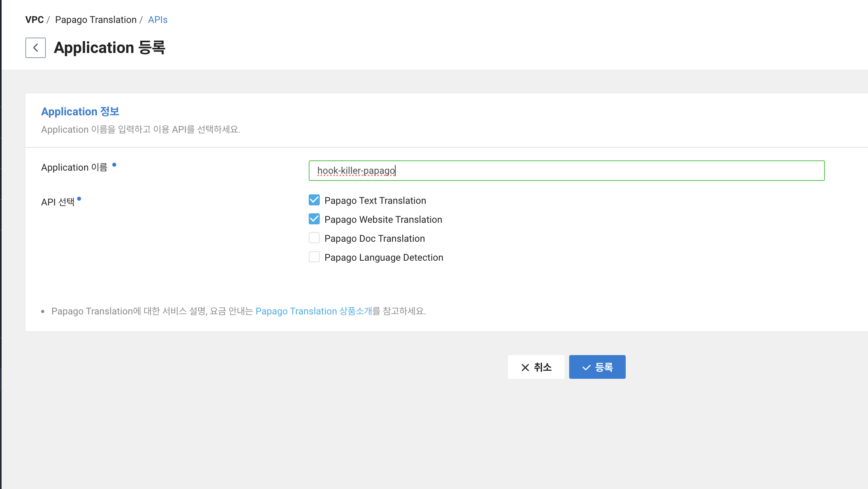The image size is (868, 489).
Task: Click the Papago Website Translation label text
Action: tap(383, 220)
